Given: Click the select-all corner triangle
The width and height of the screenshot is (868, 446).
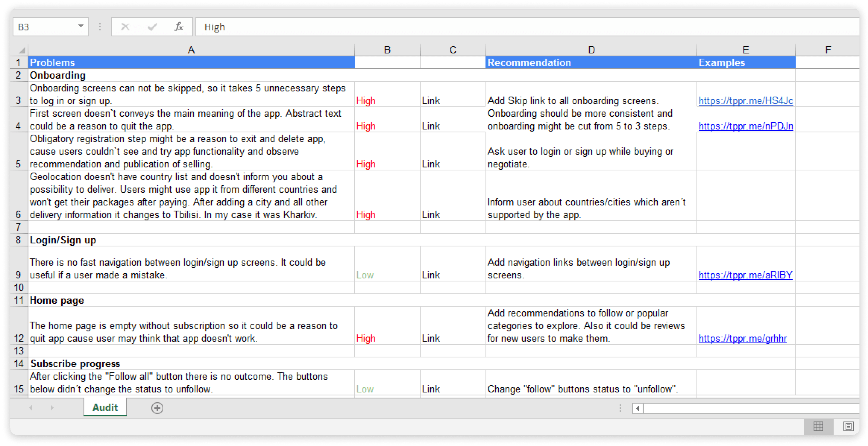Looking at the screenshot, I should click(22, 50).
